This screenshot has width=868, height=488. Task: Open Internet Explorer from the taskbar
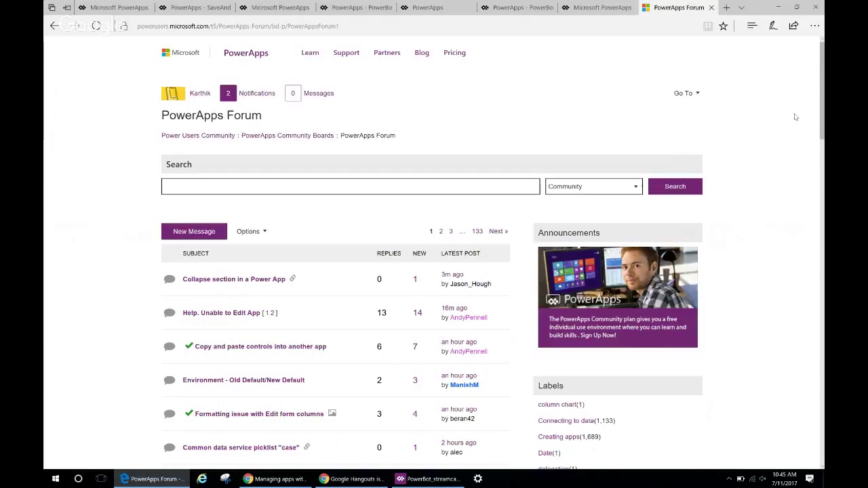point(202,479)
